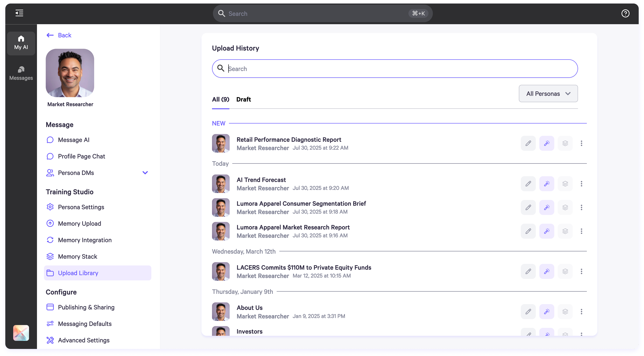The image size is (644, 356).
Task: Collapse the sidebar using the top-left menu icon
Action: pos(19,13)
